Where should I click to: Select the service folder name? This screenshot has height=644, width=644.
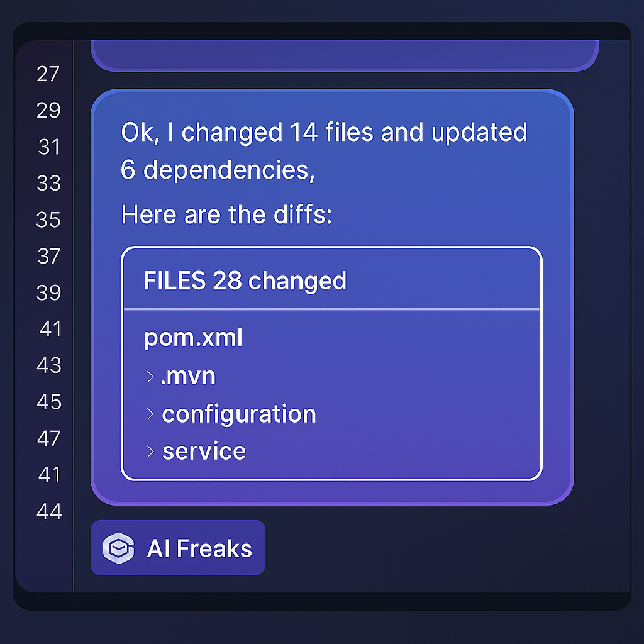pyautogui.click(x=204, y=451)
